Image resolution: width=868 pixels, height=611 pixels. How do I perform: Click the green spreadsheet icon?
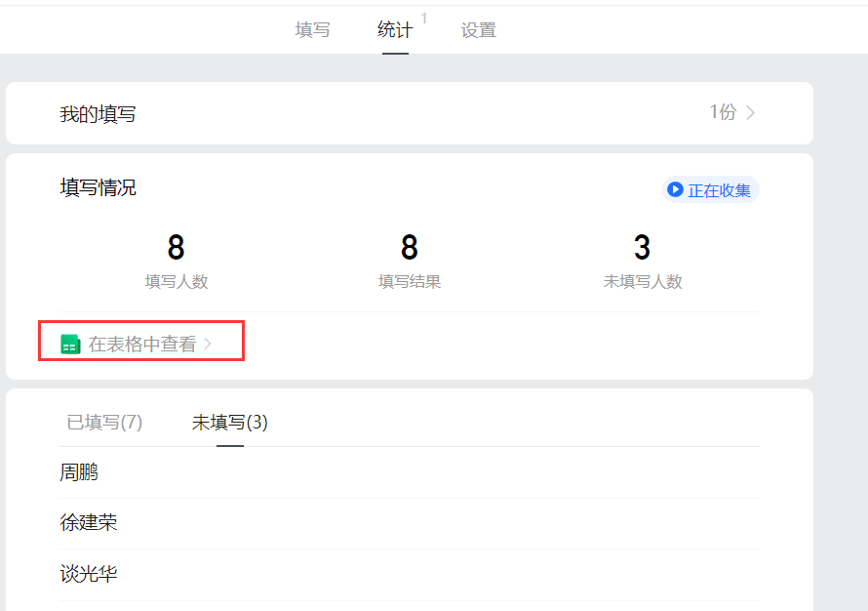[x=70, y=345]
